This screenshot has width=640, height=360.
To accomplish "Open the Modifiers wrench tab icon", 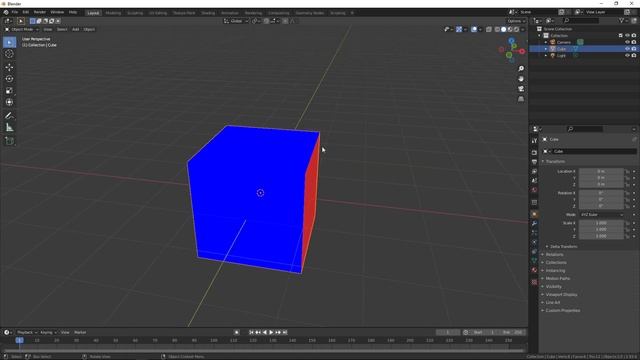I will pyautogui.click(x=534, y=224).
